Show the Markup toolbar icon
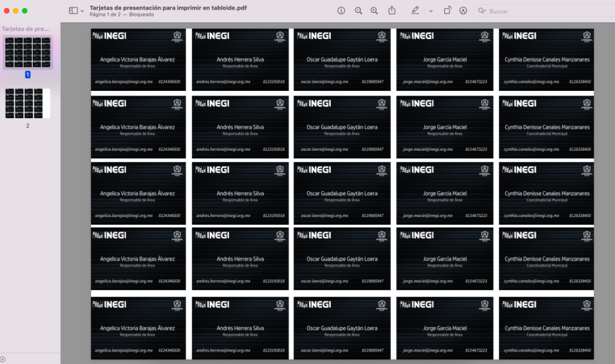 click(x=463, y=11)
